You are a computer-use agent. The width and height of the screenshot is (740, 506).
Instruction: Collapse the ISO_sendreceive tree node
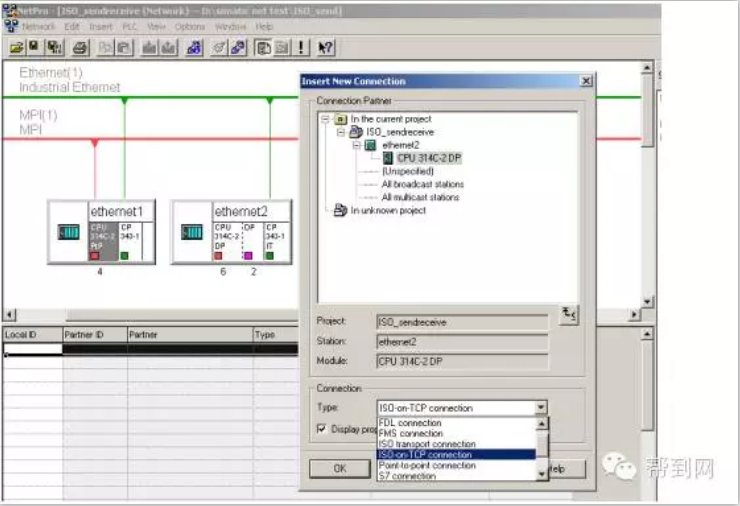(341, 132)
